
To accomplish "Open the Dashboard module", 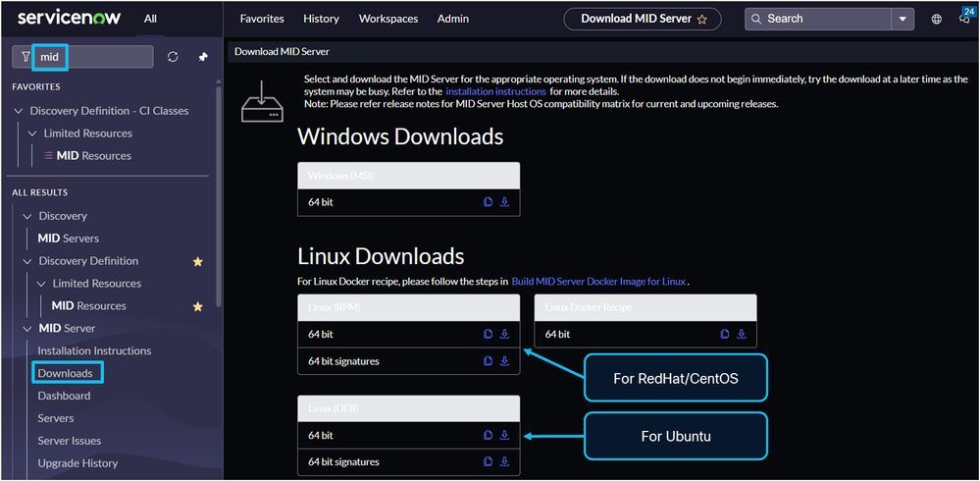I will [64, 396].
